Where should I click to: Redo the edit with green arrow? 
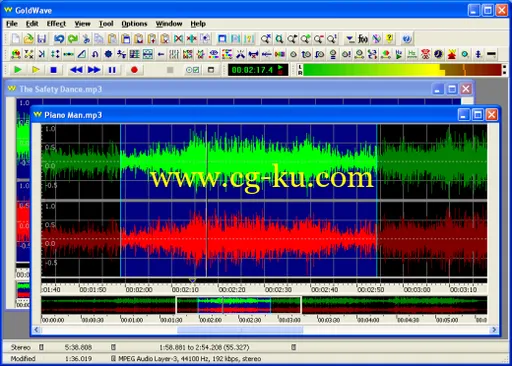click(x=73, y=39)
